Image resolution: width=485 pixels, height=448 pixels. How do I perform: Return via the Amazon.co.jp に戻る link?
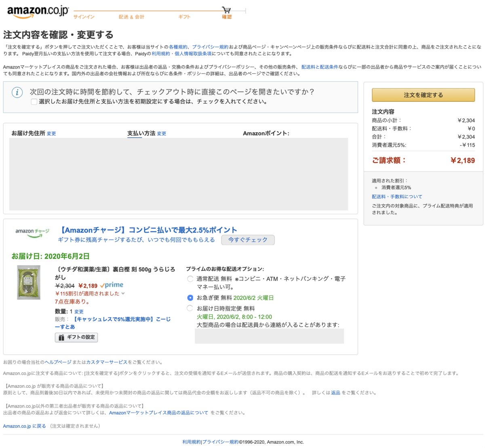tap(24, 426)
